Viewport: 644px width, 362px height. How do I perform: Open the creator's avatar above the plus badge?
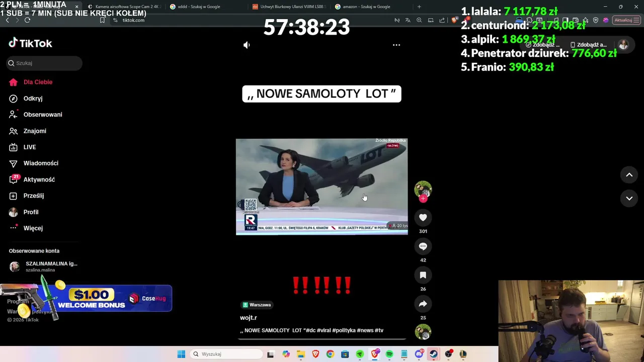[x=423, y=189]
